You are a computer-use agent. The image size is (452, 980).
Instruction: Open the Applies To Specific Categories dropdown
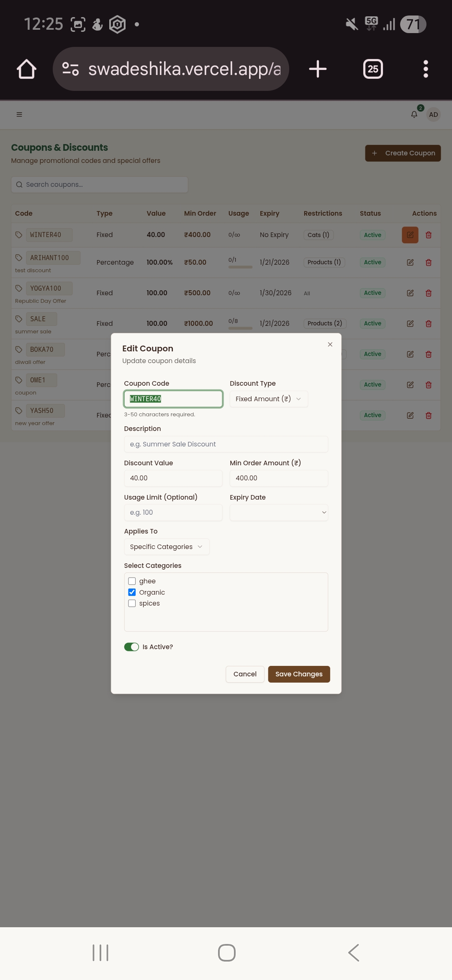[x=167, y=547]
